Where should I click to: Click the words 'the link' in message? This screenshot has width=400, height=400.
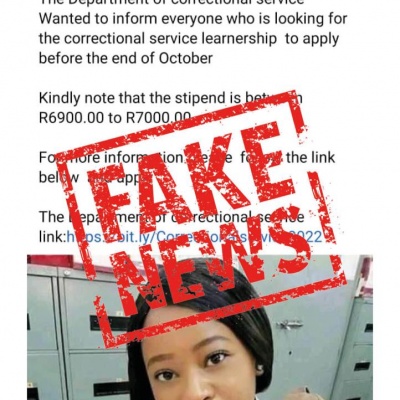(x=311, y=157)
